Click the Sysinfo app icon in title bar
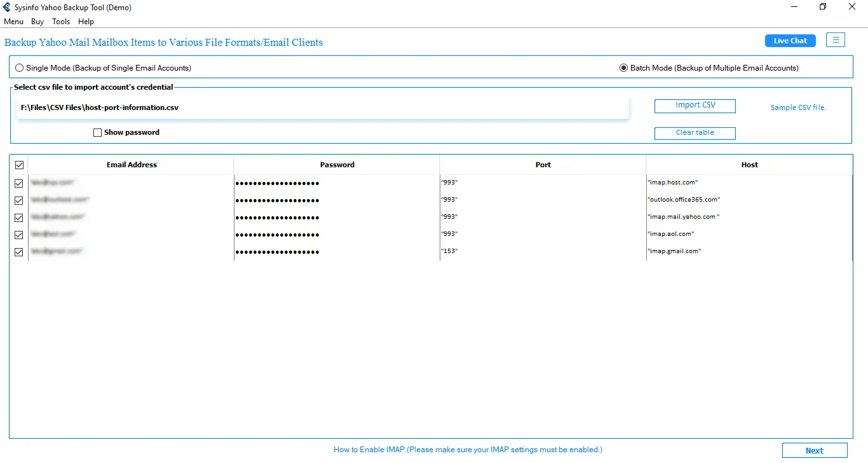This screenshot has width=868, height=463. click(x=7, y=7)
